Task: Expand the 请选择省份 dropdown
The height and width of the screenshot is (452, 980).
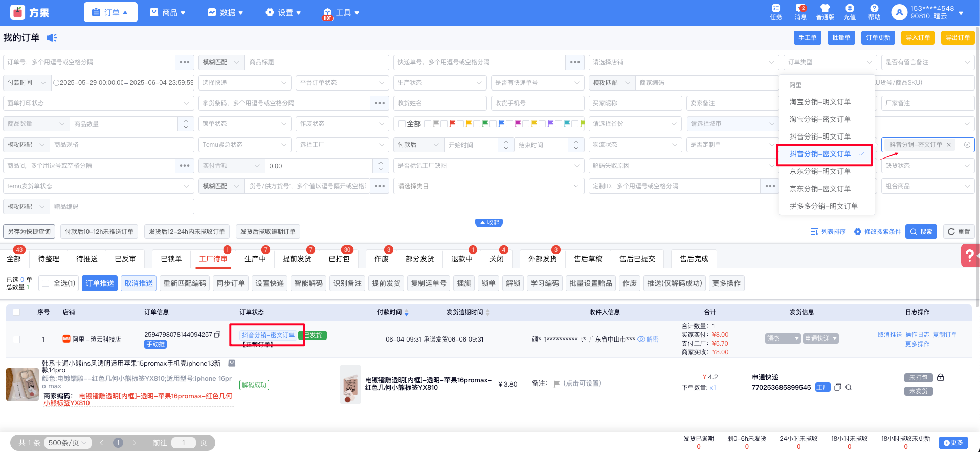Action: pyautogui.click(x=635, y=124)
